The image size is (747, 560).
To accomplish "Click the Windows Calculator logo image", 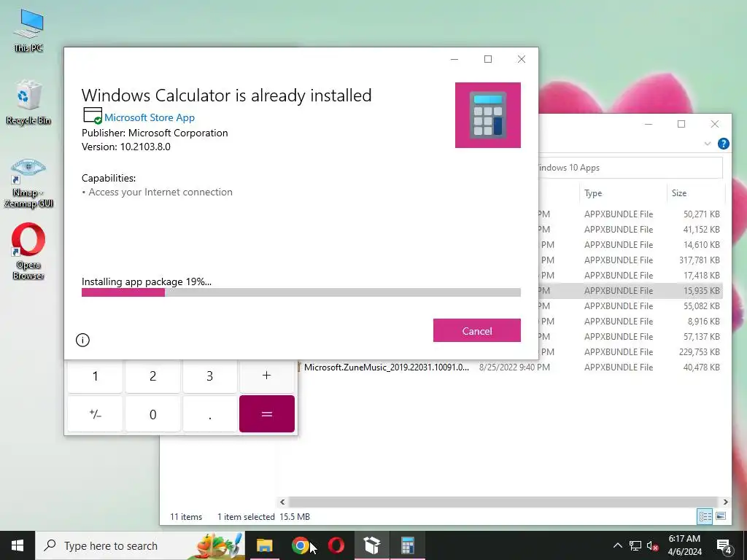I will [487, 115].
